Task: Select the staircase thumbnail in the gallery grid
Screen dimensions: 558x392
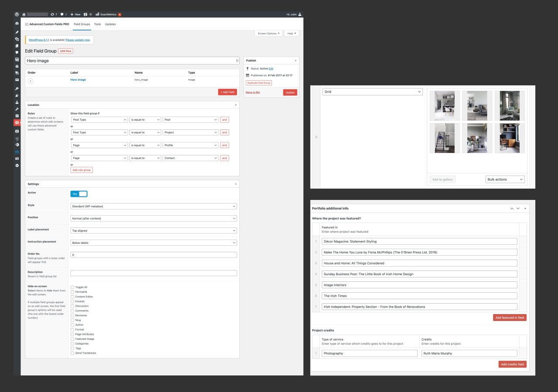Action: pyautogui.click(x=444, y=138)
